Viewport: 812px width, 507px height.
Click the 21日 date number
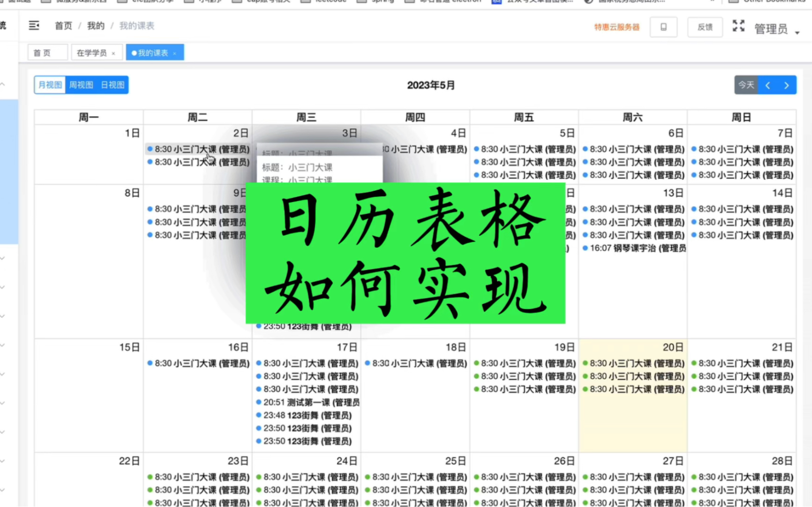coord(782,347)
